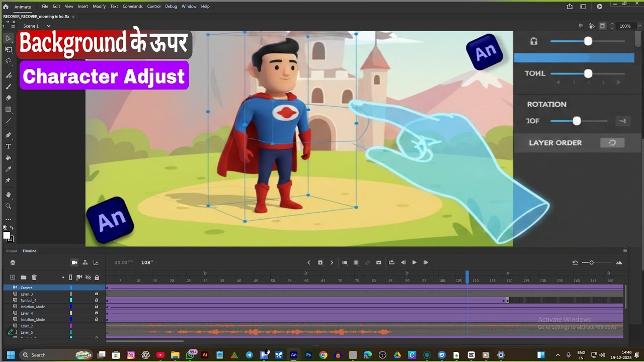Toggle show all layers as outlines
This screenshot has height=362, width=644.
point(70,278)
